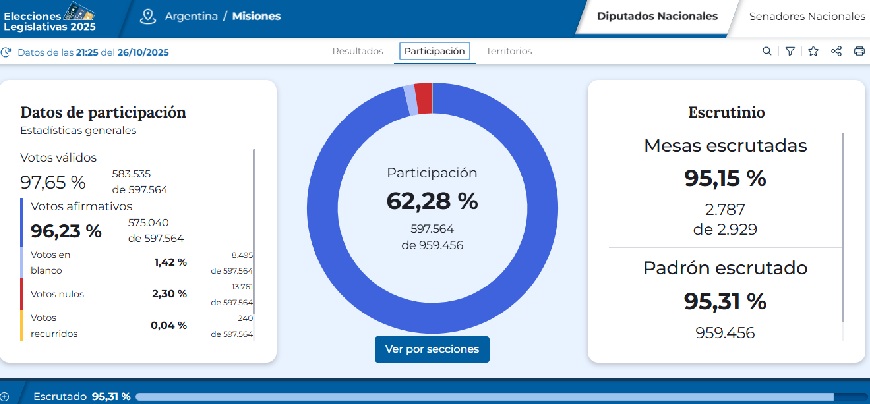Open the filter funnel icon
Image resolution: width=870 pixels, height=404 pixels.
click(x=790, y=51)
